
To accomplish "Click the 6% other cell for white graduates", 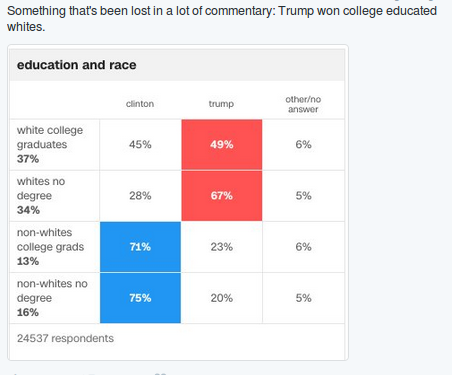I will 303,145.
